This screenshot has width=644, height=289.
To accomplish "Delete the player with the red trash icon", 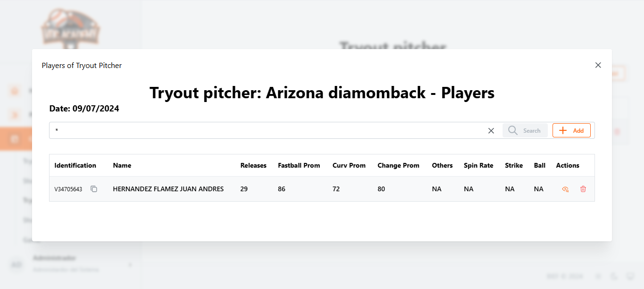I will click(583, 189).
